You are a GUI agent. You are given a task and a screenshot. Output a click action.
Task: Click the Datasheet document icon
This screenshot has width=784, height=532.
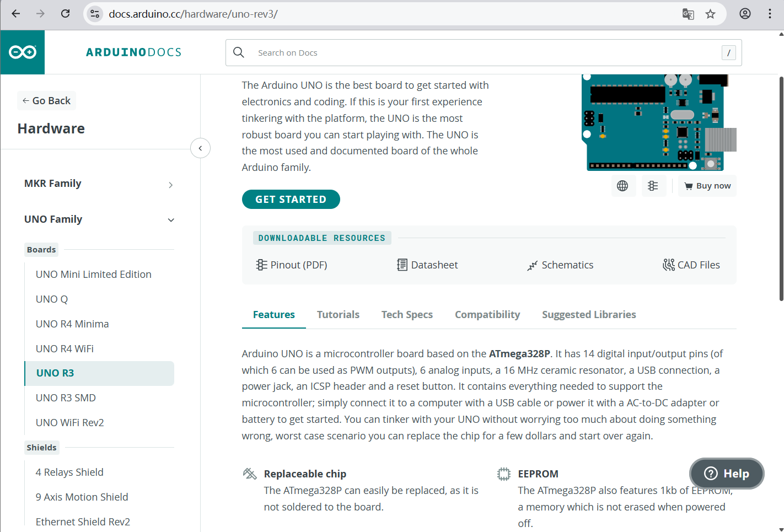tap(402, 265)
